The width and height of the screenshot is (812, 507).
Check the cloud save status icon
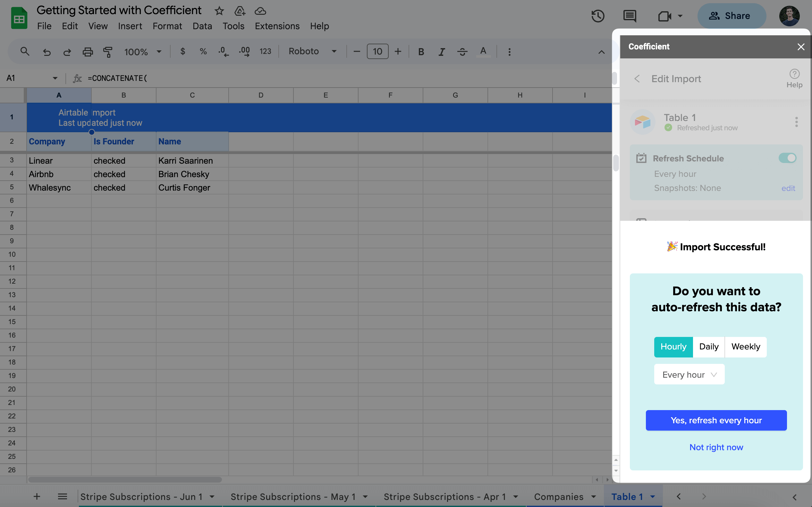pos(260,11)
